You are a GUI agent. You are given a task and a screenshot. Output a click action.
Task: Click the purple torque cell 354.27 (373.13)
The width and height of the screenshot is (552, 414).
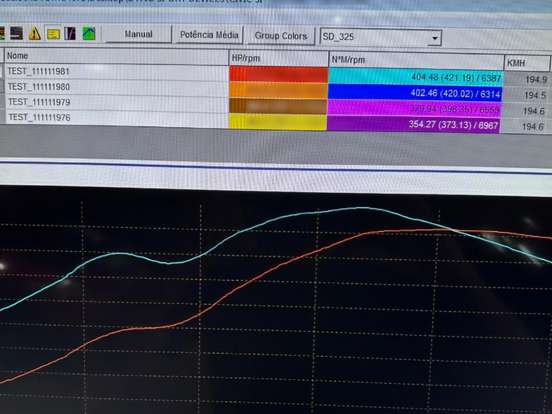pos(413,125)
